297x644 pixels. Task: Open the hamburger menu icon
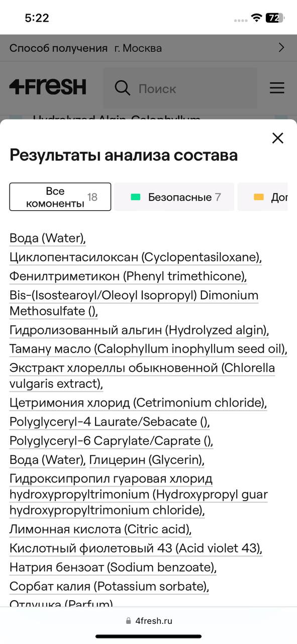[x=277, y=88]
